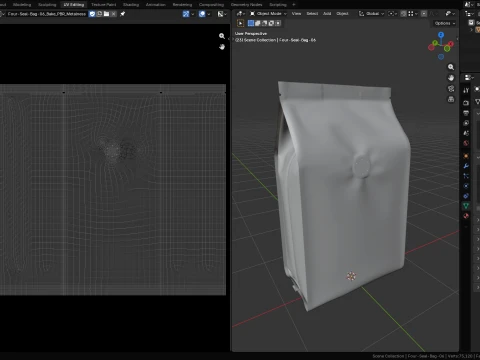Switch to the Shading workspace tab
The image size is (480, 360).
131,5
